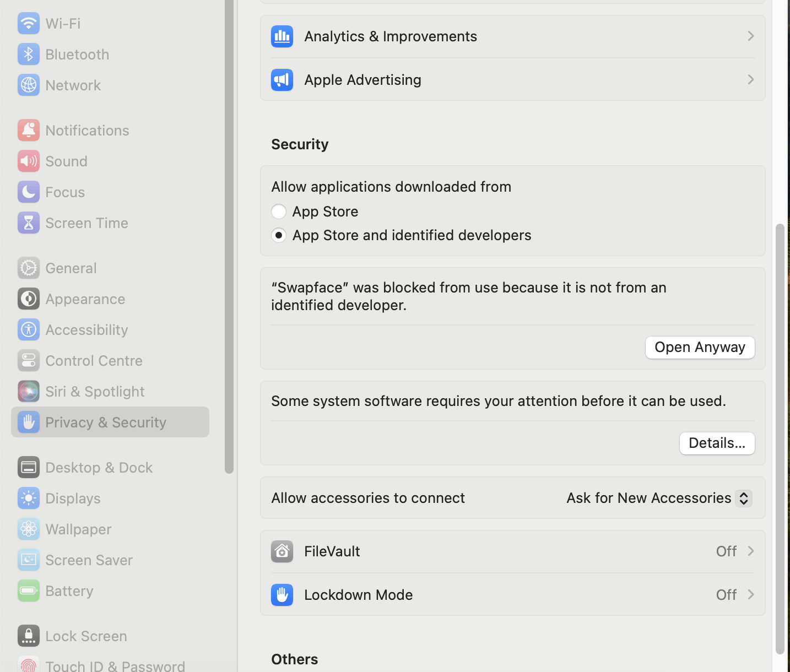Click the Details... button
This screenshot has width=790, height=672.
click(x=717, y=443)
